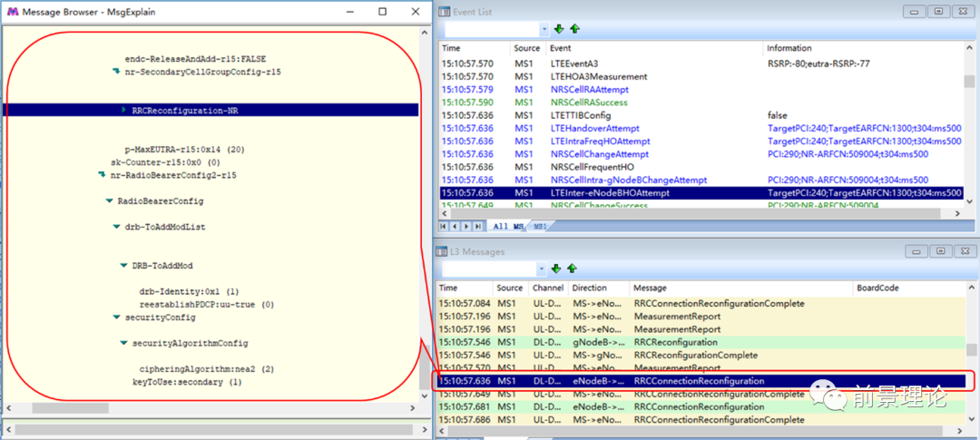The image size is (980, 440).
Task: Go to previous tab in Event List navigator
Action: point(456,226)
